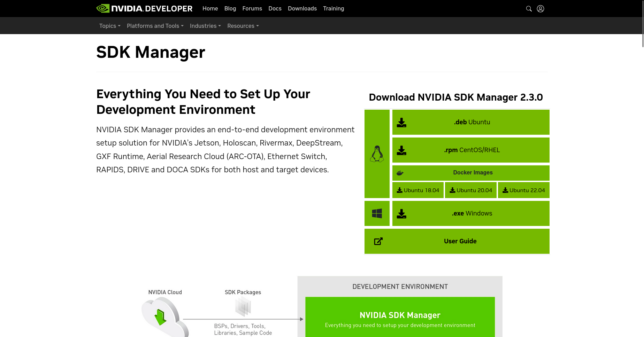Image resolution: width=644 pixels, height=337 pixels.
Task: Open Downloads in top navigation
Action: 302,8
